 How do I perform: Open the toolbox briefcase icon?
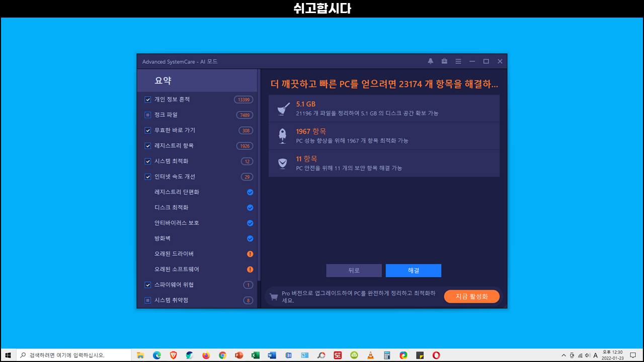click(x=444, y=61)
